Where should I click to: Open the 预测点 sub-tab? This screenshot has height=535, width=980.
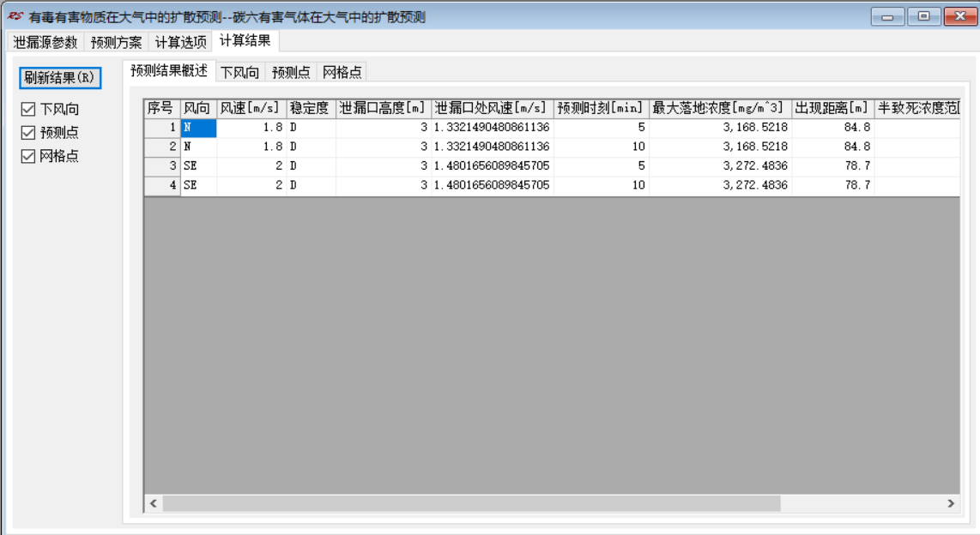291,72
